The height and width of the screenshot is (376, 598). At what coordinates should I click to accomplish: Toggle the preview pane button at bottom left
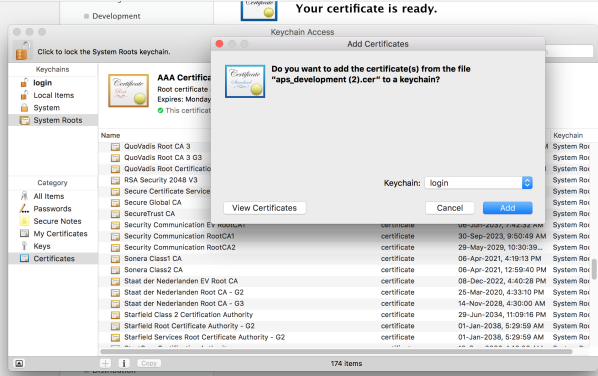coord(19,363)
